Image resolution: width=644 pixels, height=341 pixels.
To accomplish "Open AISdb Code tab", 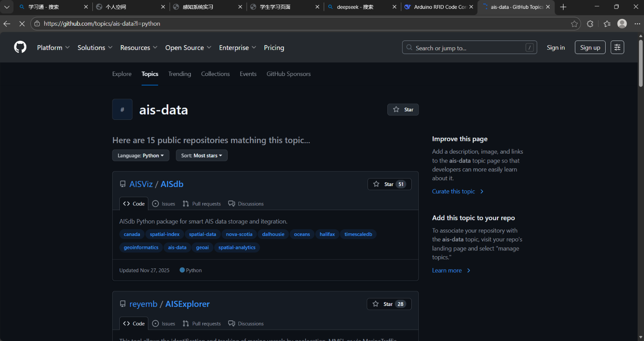I will click(x=134, y=203).
